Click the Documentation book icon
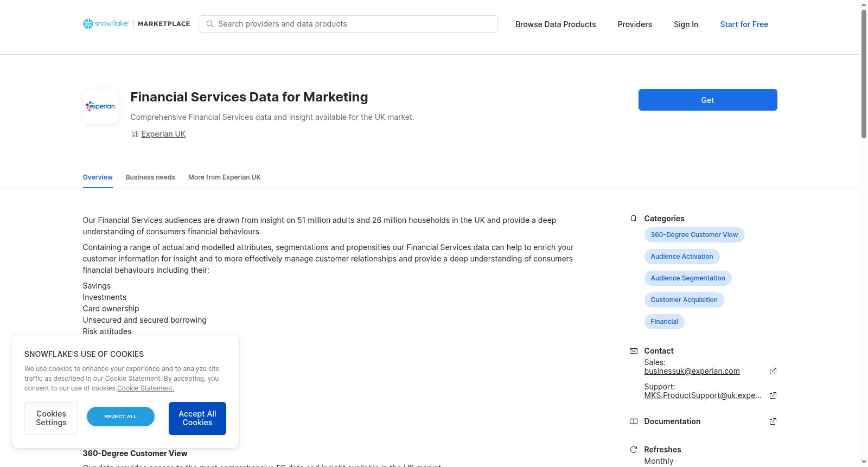 click(x=633, y=421)
